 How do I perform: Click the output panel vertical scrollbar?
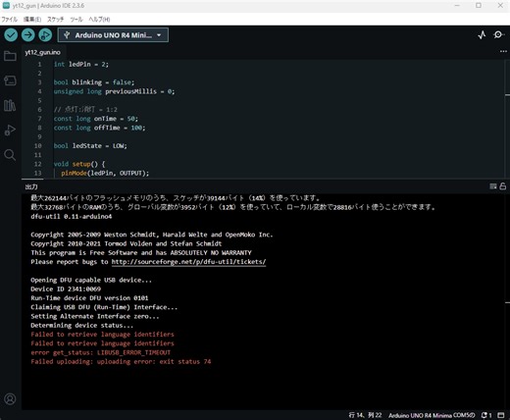[x=507, y=301]
